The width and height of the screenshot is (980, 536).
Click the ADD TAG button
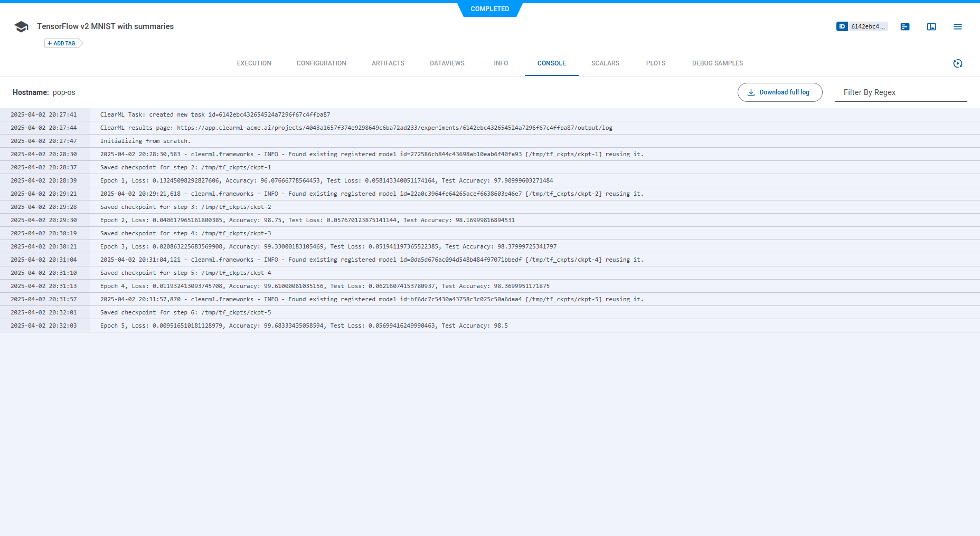62,43
